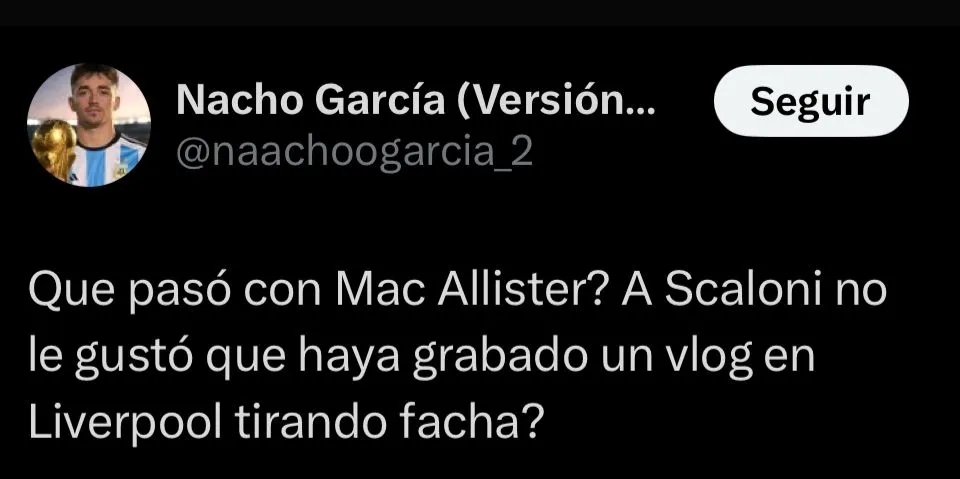Expand the ellipsis ending the display name
This screenshot has width=960, height=479.
click(641, 110)
